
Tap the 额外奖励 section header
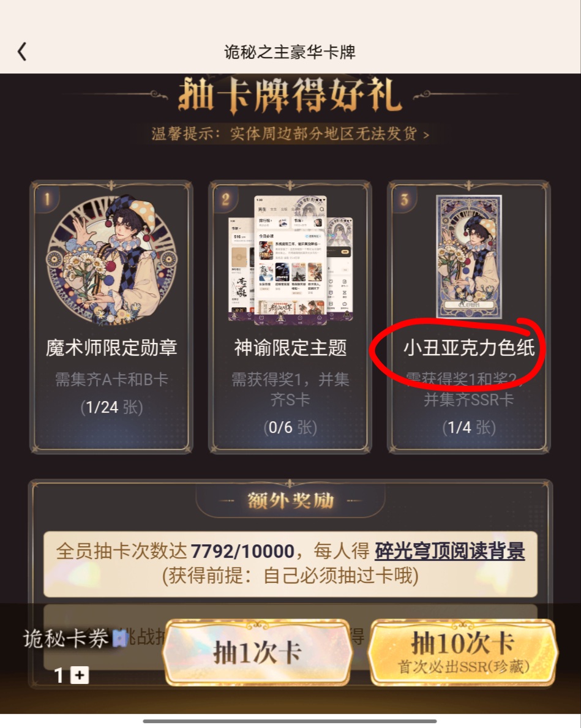pyautogui.click(x=290, y=500)
